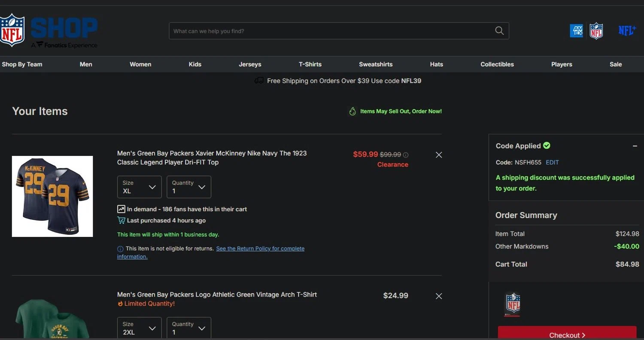Open Quantity dropdown for Vintage Arch T-Shirt
This screenshot has width=644, height=340.
click(x=189, y=328)
